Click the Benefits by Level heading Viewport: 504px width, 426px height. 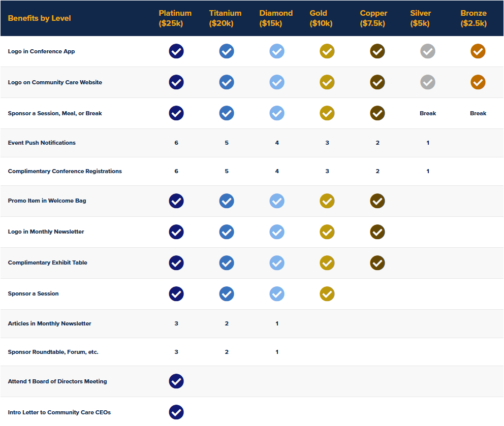coord(40,18)
